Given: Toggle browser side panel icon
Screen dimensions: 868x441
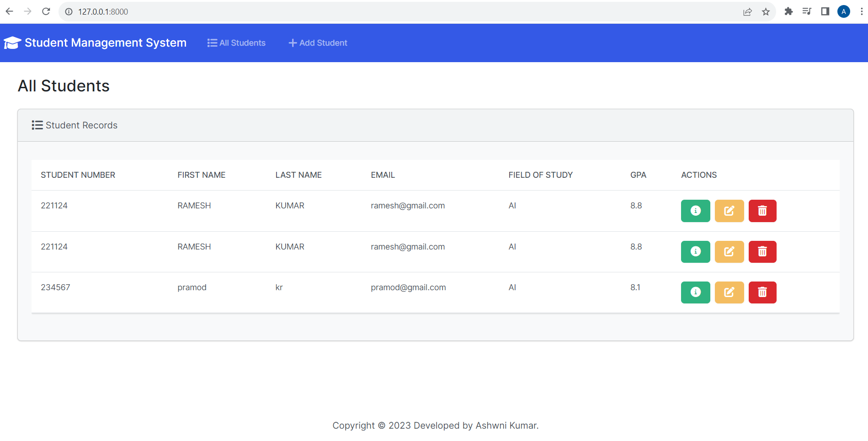Looking at the screenshot, I should (825, 11).
